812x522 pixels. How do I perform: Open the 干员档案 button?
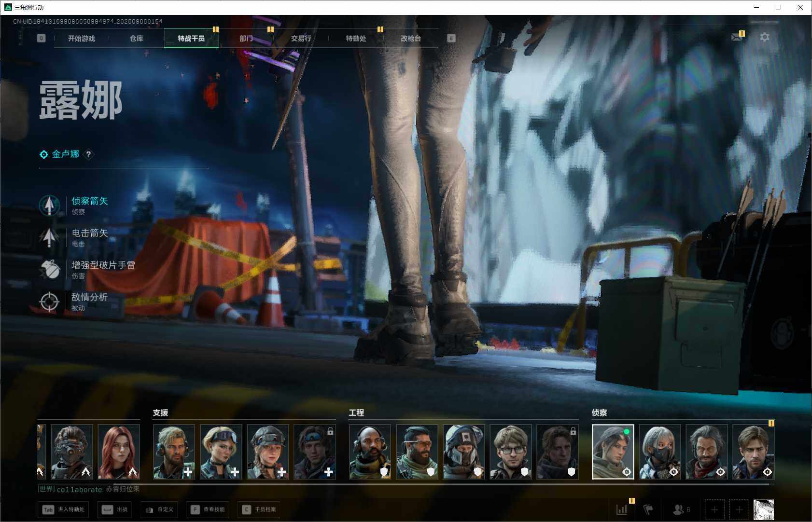(x=259, y=509)
